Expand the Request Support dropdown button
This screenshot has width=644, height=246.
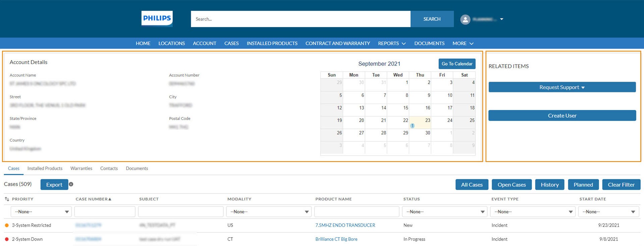click(x=562, y=87)
